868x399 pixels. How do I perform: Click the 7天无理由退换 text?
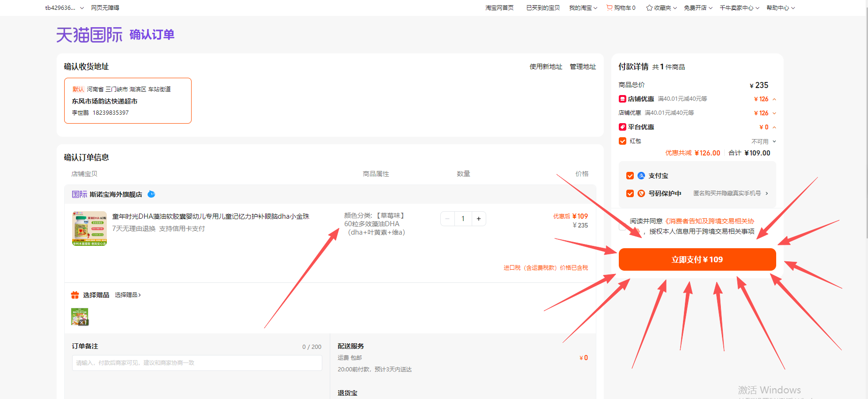(x=134, y=229)
